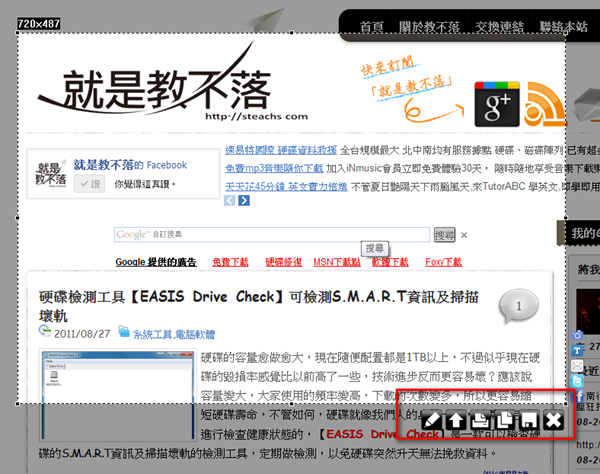Viewport: 600px width, 474px height.
Task: Open 關於教不落 navigation item
Action: click(x=429, y=27)
